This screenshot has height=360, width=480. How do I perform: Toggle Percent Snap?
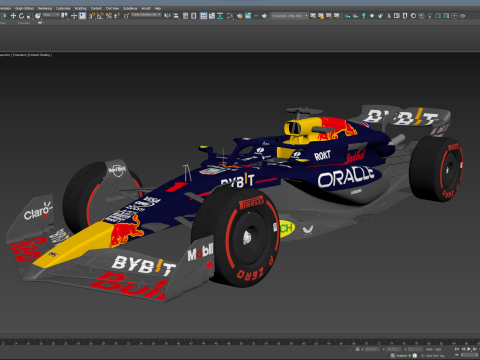(109, 16)
